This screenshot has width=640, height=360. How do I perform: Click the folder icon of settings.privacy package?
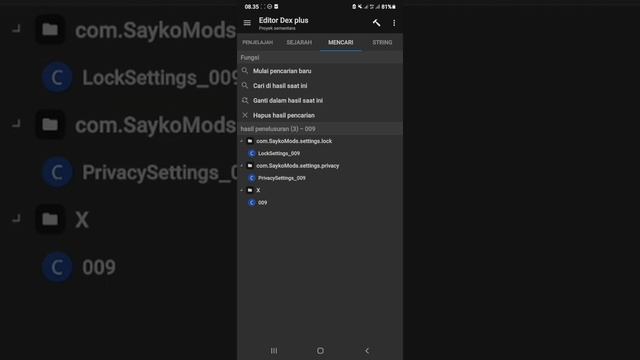[x=250, y=166]
